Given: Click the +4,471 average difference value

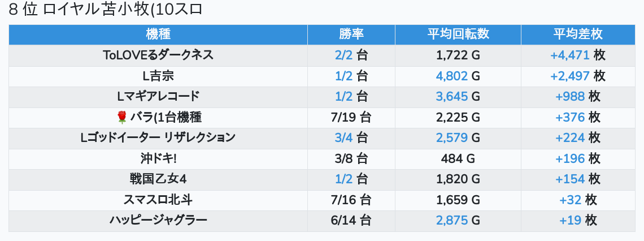Looking at the screenshot, I should 570,55.
